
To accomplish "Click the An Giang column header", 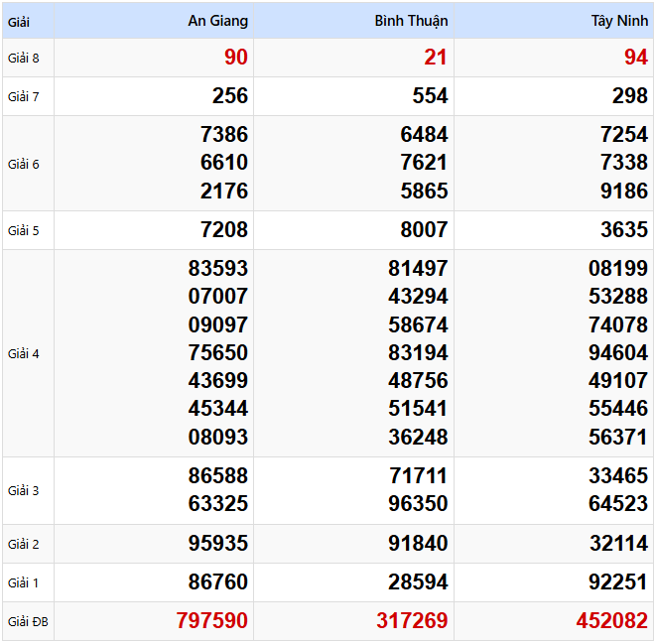I will pyautogui.click(x=217, y=21).
